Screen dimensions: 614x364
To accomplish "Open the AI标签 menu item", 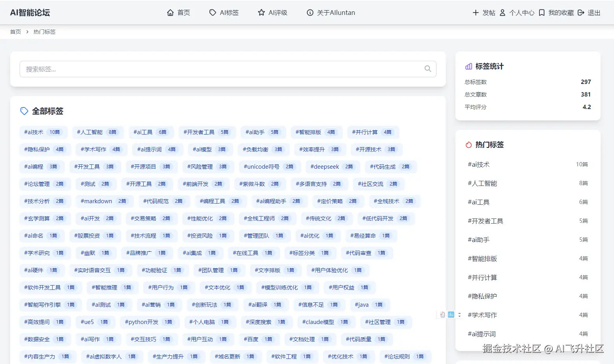I will pyautogui.click(x=224, y=13).
